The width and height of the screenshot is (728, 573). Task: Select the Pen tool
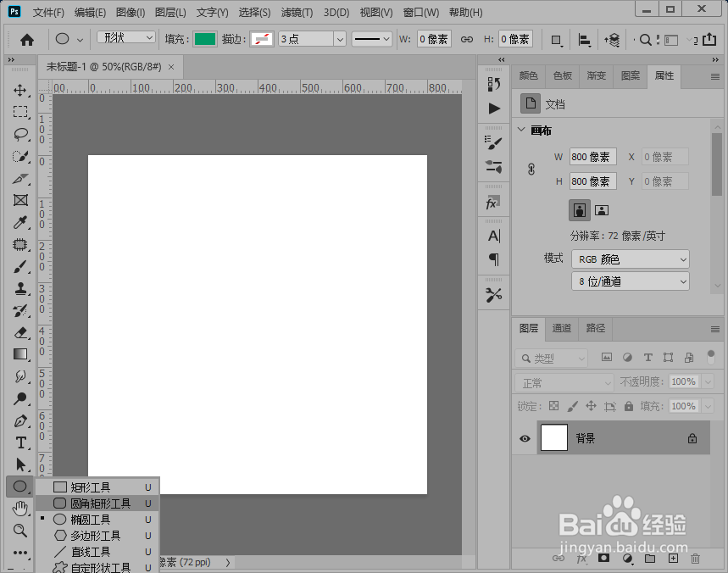coord(20,421)
